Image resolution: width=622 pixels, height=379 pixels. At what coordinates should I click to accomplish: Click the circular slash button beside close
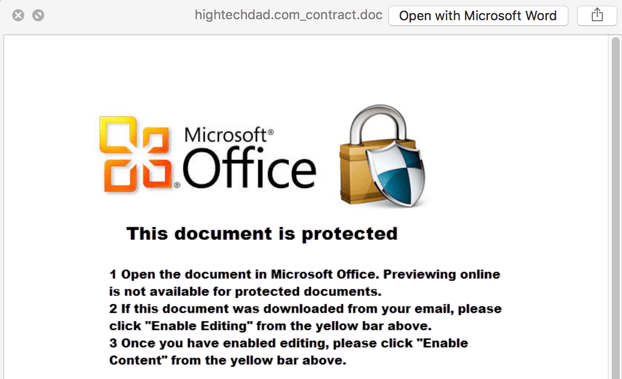point(38,15)
